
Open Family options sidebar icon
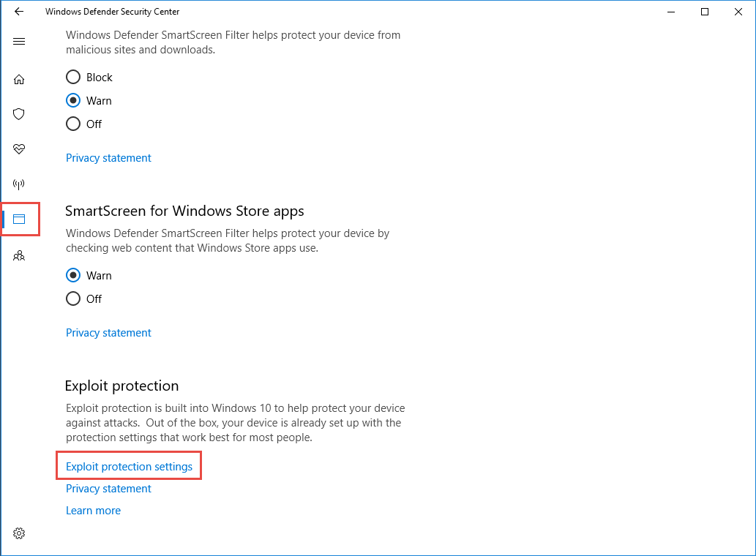click(19, 255)
